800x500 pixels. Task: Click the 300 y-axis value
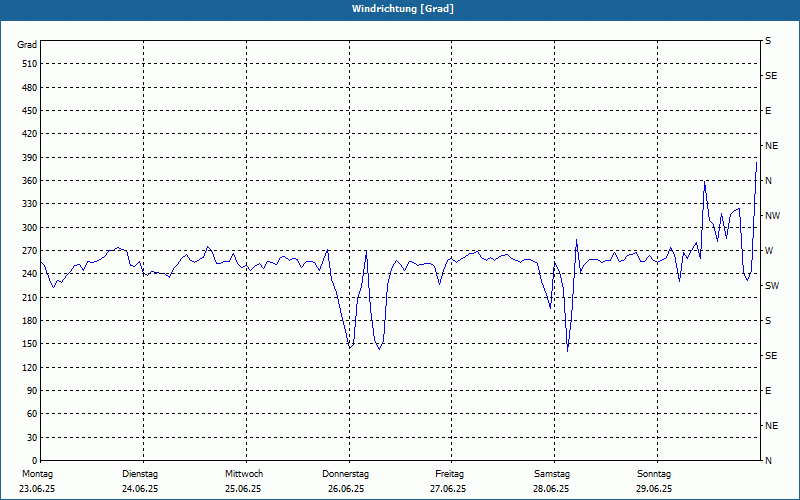click(30, 228)
